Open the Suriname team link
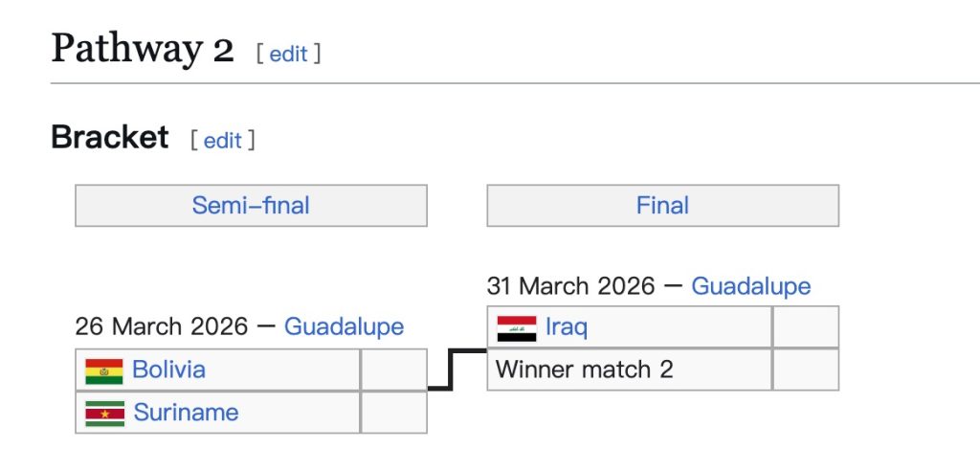This screenshot has height=471, width=980. click(186, 413)
